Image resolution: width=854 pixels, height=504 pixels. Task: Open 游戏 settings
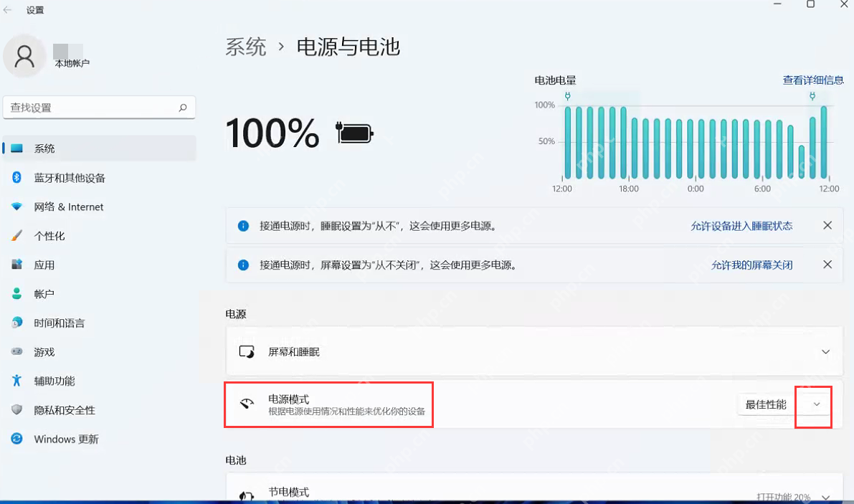coord(99,351)
